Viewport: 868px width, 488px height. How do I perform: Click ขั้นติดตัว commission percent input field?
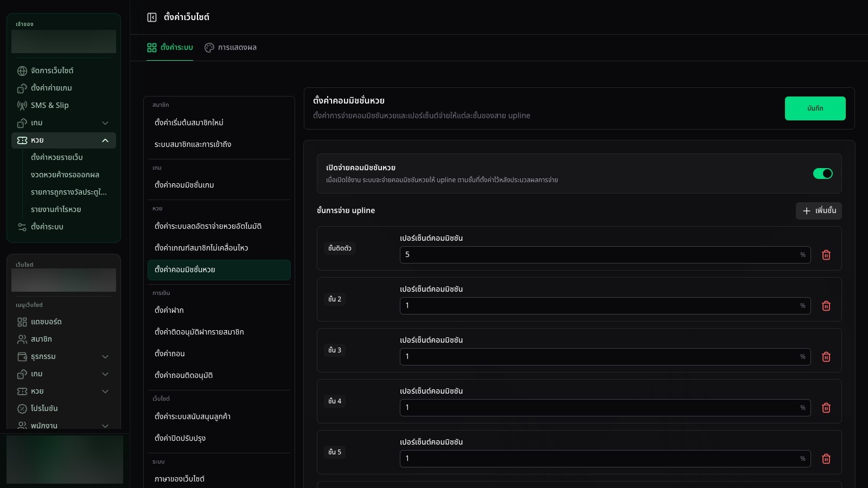click(605, 255)
